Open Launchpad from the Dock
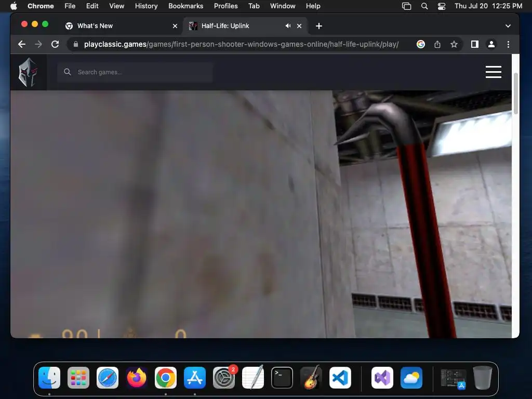 pyautogui.click(x=78, y=378)
